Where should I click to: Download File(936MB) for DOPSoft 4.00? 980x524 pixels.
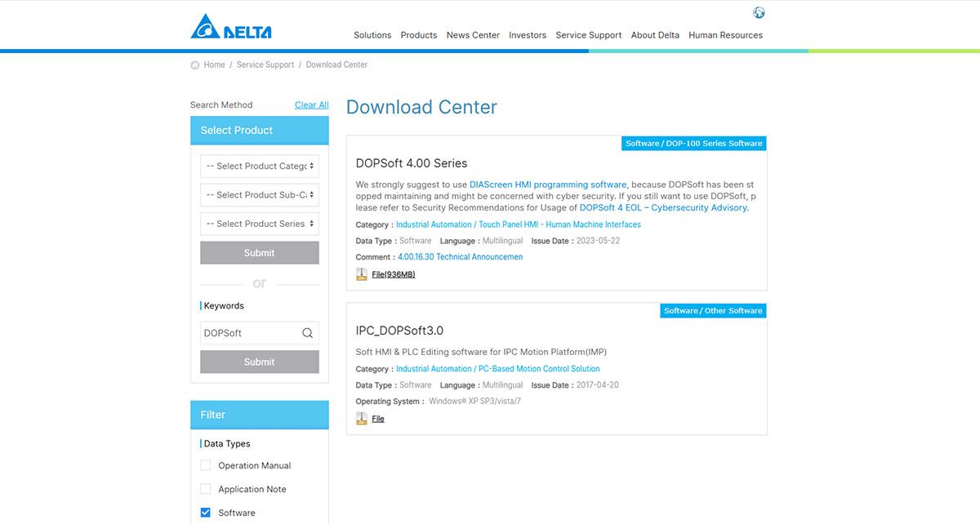(394, 274)
